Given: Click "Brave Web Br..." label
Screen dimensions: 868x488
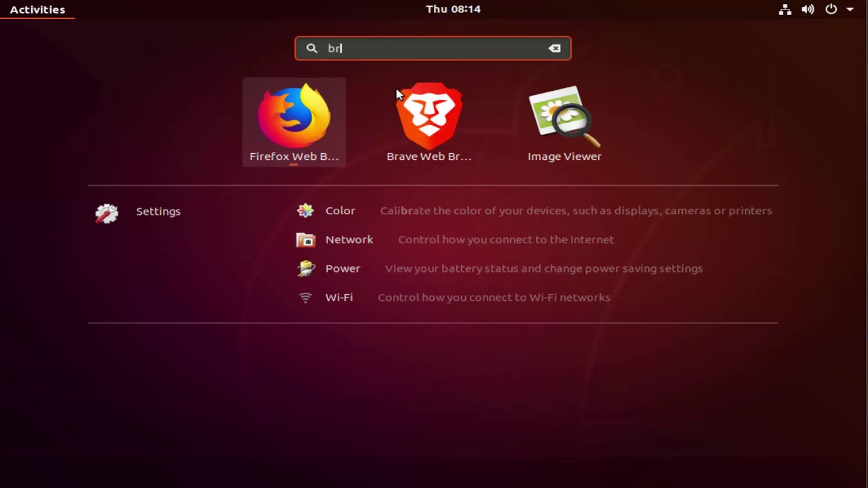Looking at the screenshot, I should [x=429, y=157].
